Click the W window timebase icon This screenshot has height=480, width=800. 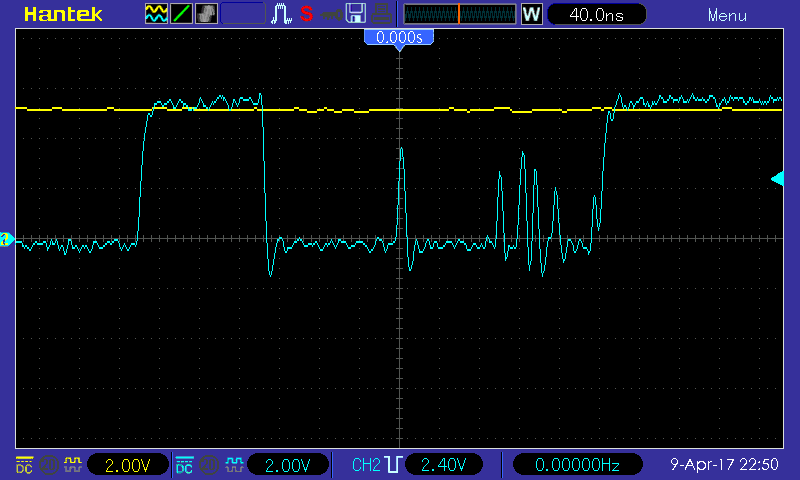pyautogui.click(x=531, y=14)
